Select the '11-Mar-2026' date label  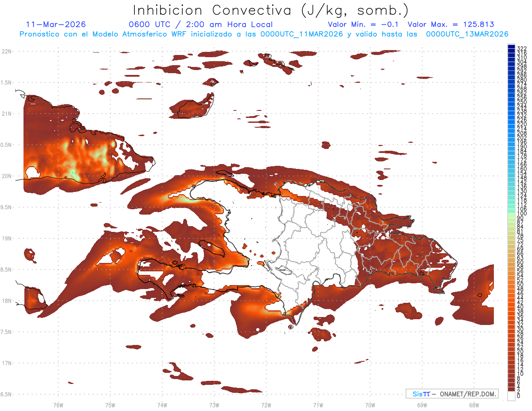pos(56,24)
